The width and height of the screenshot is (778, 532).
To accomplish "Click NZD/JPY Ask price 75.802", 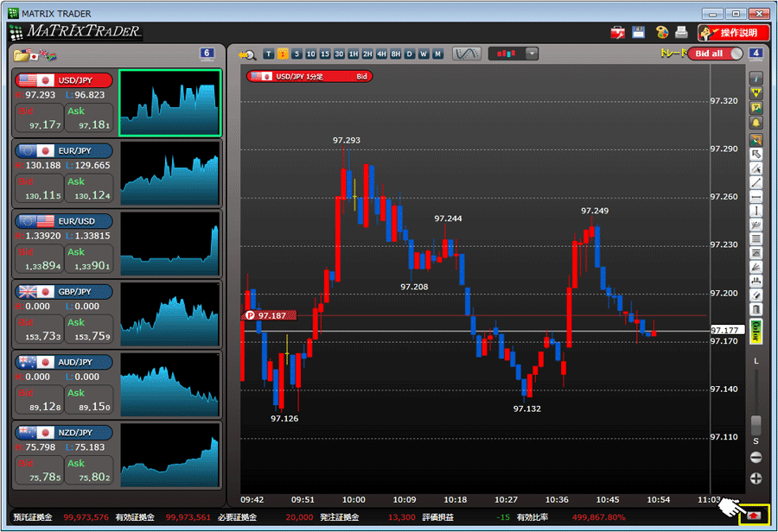I will coord(89,470).
